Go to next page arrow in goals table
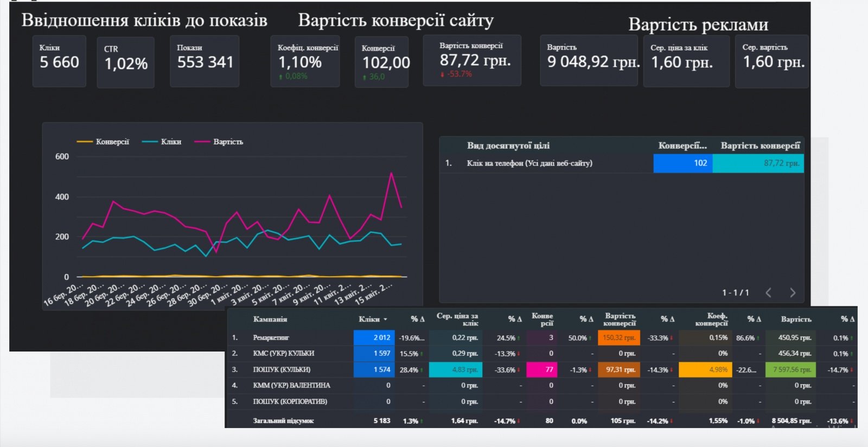Screen dimensions: 868x447 tap(793, 293)
